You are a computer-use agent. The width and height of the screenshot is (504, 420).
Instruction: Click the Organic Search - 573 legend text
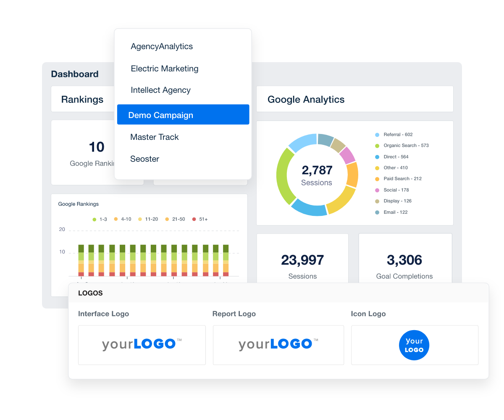tap(406, 146)
